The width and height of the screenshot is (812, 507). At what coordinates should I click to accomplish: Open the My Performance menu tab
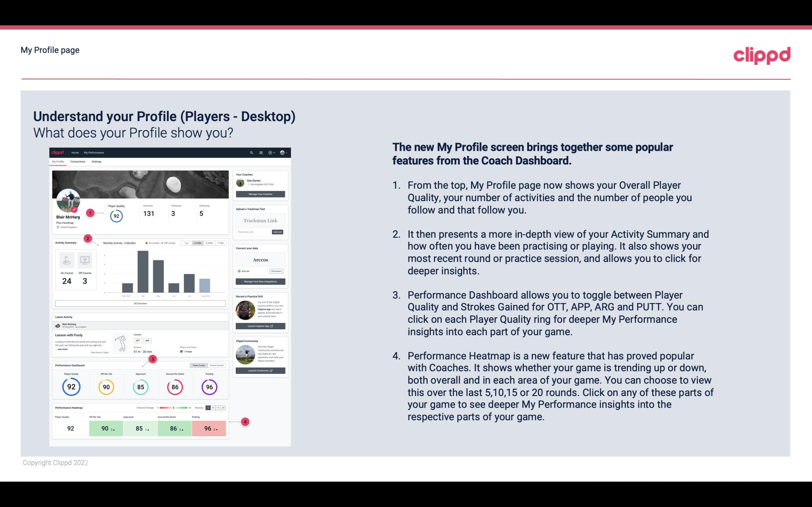click(93, 152)
